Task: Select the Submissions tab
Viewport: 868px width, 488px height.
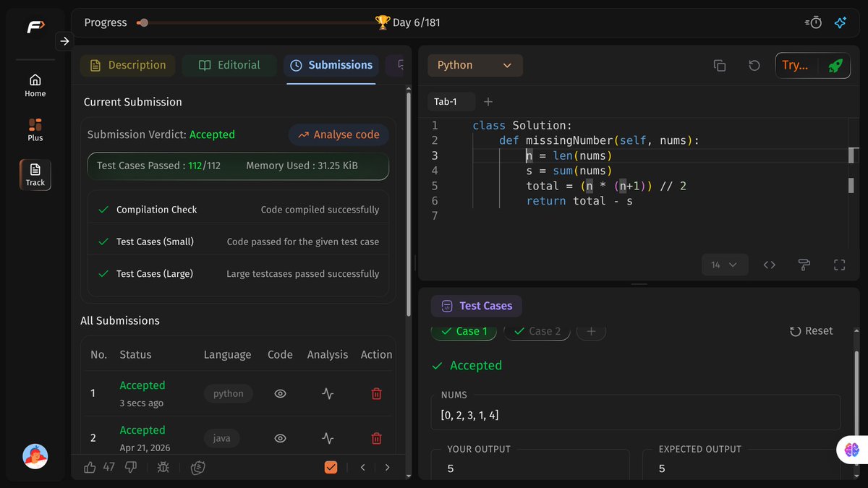Action: pyautogui.click(x=331, y=65)
